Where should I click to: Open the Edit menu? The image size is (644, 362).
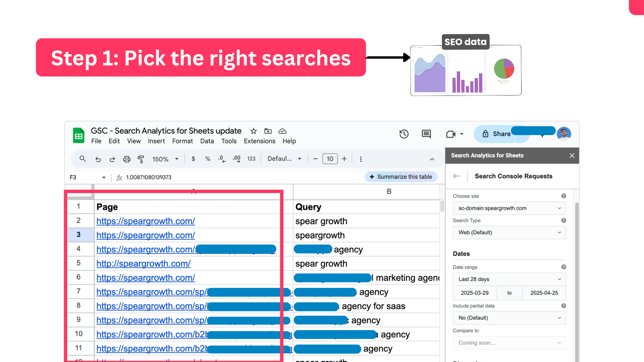point(114,141)
